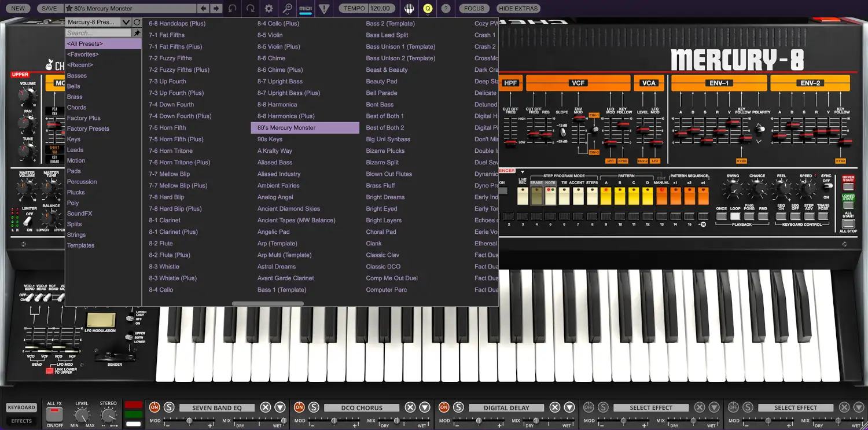Click the zoom magnifier icon in the toolbar
This screenshot has width=868, height=430.
(x=286, y=9)
